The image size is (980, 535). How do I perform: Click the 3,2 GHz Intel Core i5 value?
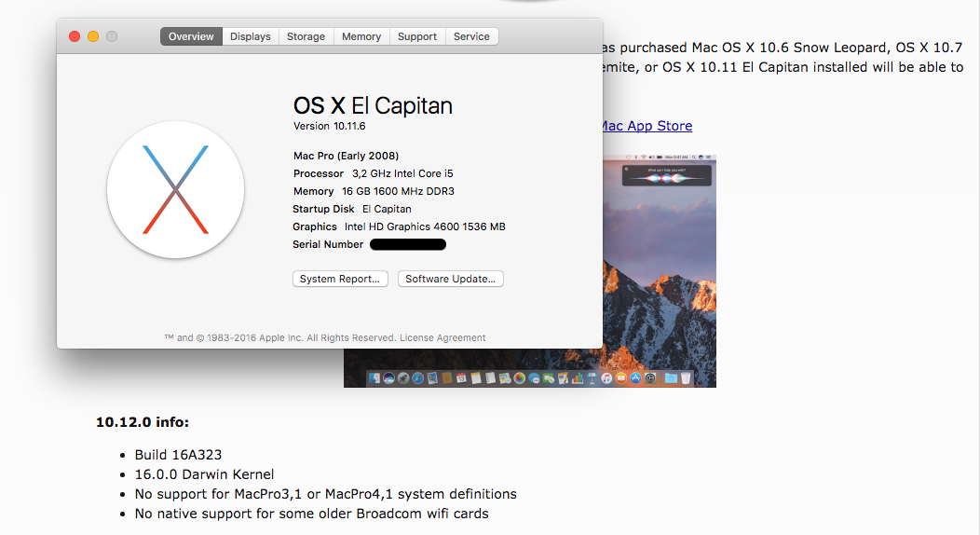(402, 173)
